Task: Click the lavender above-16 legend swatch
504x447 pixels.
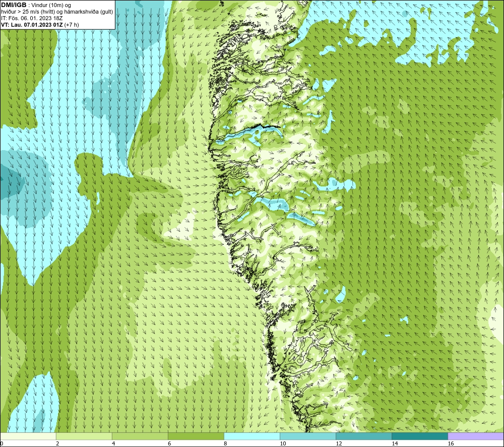Action: (476, 436)
